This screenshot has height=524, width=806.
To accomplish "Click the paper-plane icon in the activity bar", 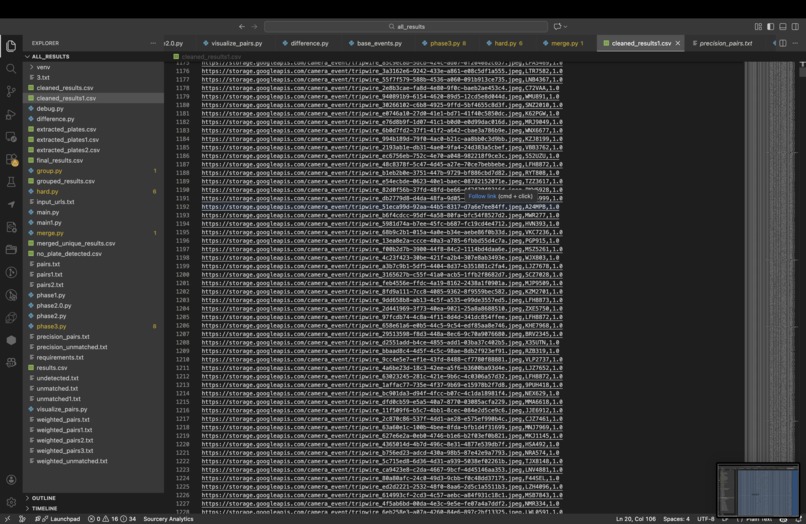I will pyautogui.click(x=11, y=205).
